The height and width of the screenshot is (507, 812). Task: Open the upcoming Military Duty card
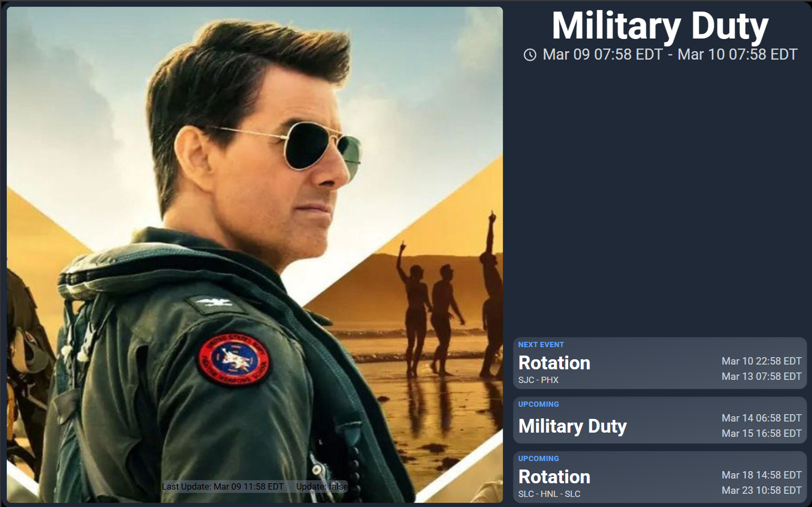point(660,420)
